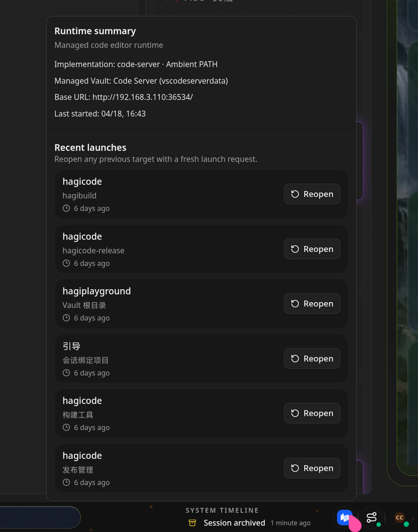
Task: Click the clock icon on the hagiplayground entry
Action: pos(66,318)
